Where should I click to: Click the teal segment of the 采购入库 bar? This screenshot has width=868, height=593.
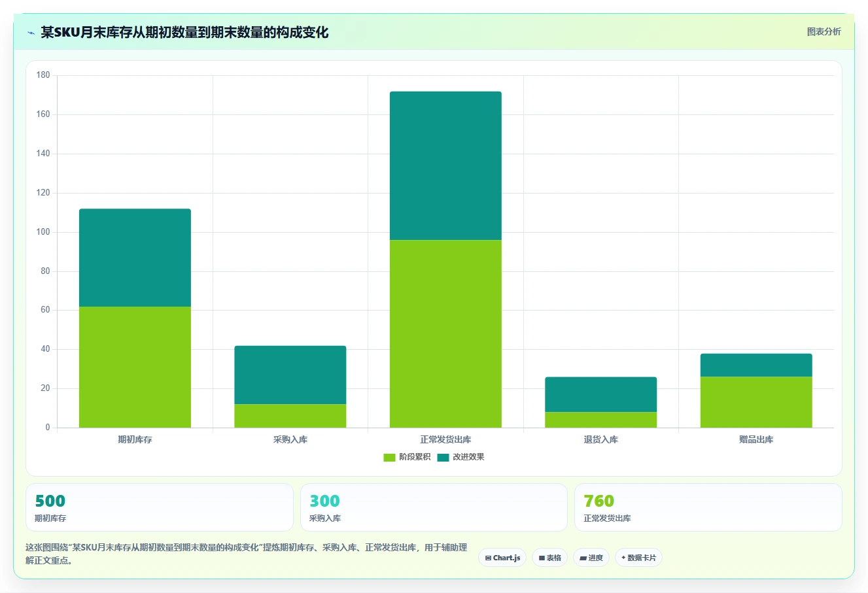click(x=290, y=375)
